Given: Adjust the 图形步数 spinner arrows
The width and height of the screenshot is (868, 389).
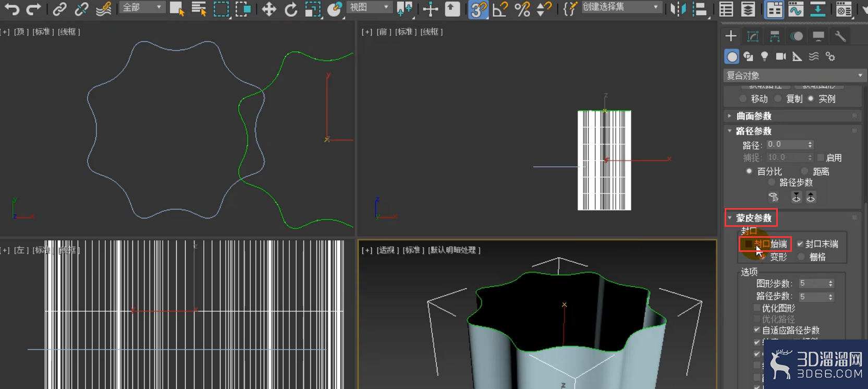Looking at the screenshot, I should point(830,283).
